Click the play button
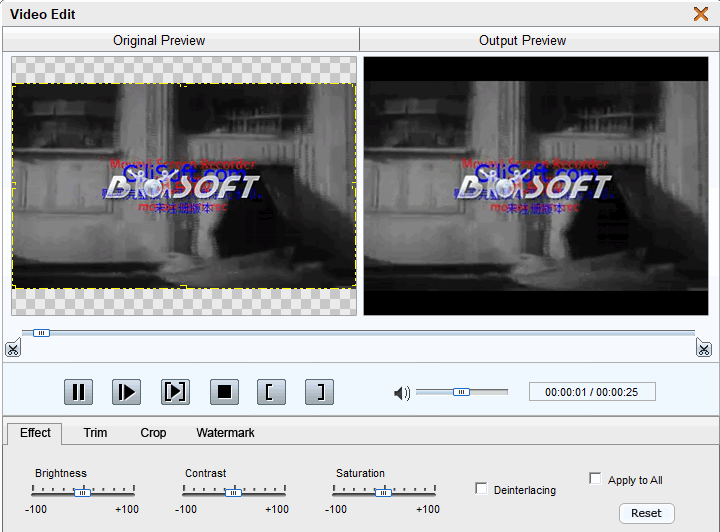Viewport: 720px width, 532px height. (126, 392)
